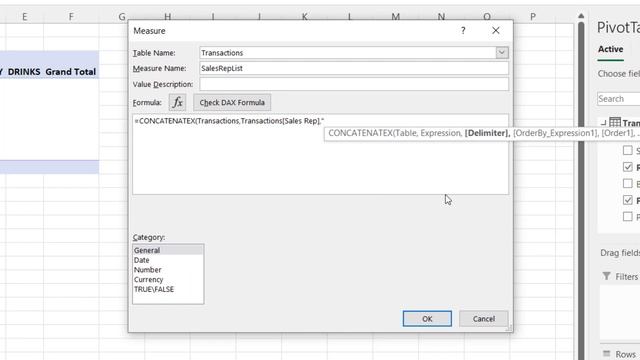Select the Number category

(x=168, y=270)
